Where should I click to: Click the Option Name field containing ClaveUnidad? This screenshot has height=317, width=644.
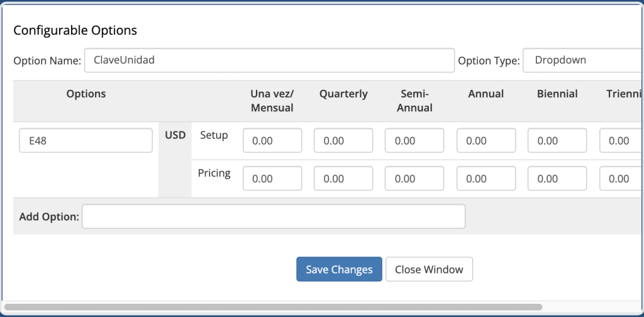coord(269,60)
